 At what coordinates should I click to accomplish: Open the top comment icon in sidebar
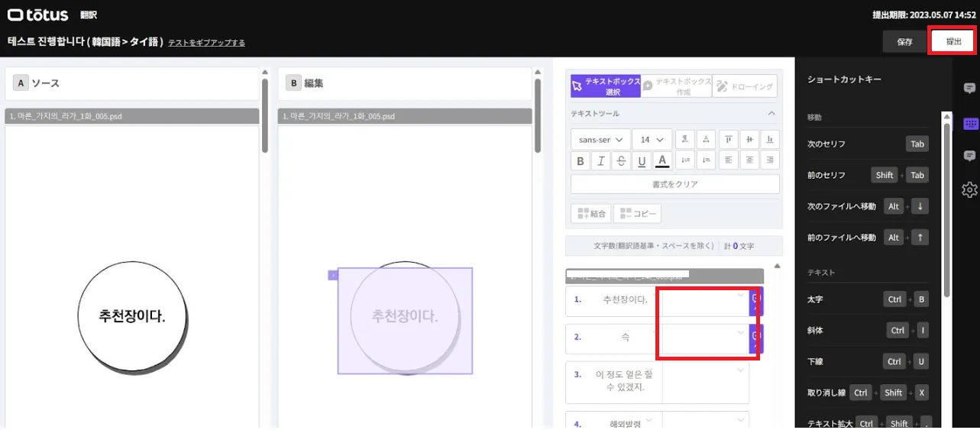pyautogui.click(x=970, y=88)
